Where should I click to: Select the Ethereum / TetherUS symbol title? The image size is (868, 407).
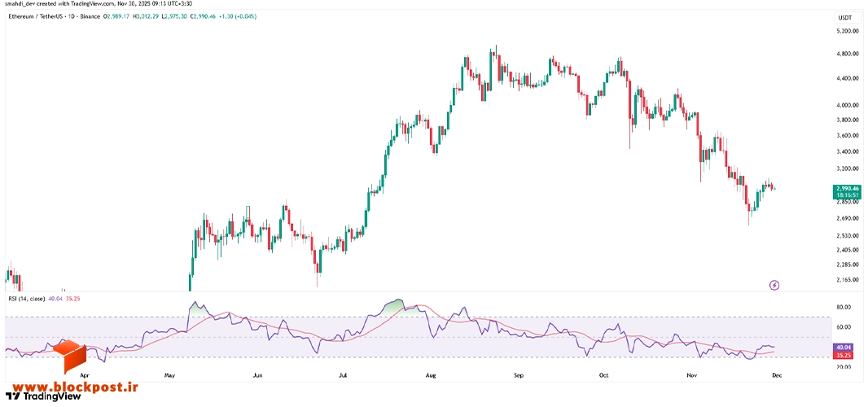pyautogui.click(x=36, y=16)
